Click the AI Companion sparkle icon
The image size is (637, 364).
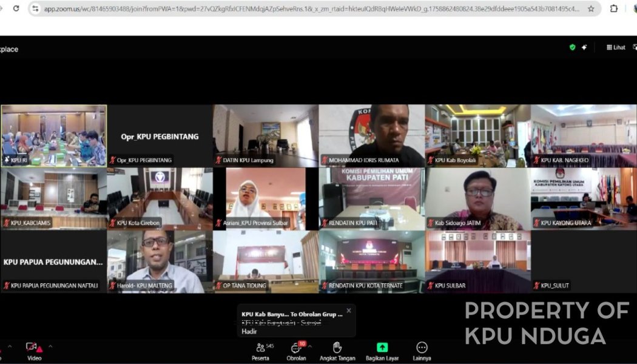tap(584, 47)
